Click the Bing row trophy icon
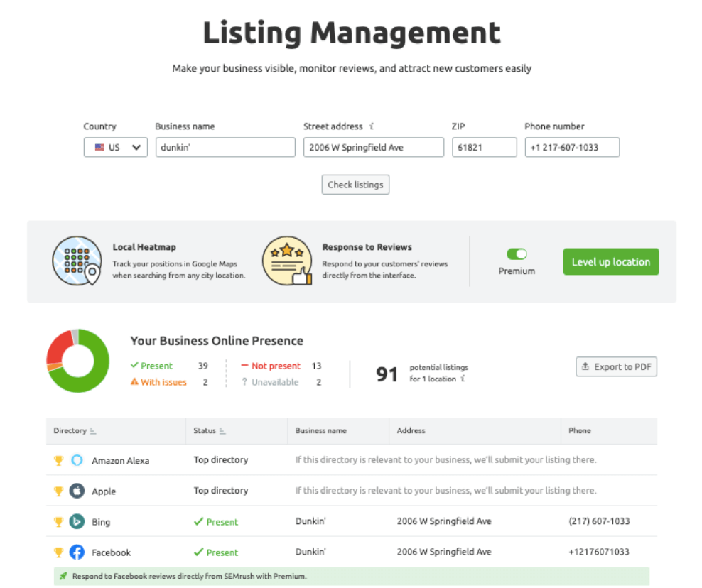Image resolution: width=702 pixels, height=588 pixels. (x=59, y=522)
